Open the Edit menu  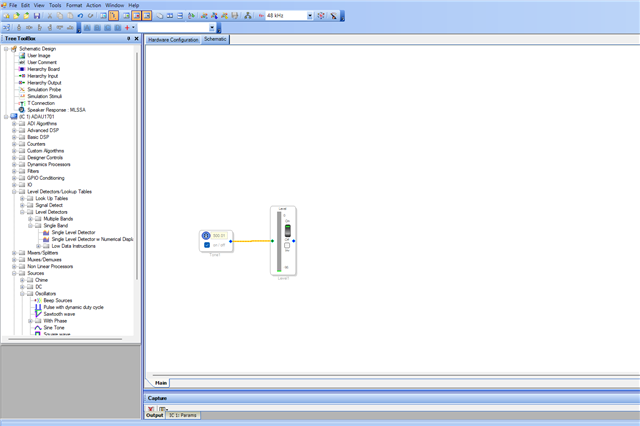(x=25, y=5)
